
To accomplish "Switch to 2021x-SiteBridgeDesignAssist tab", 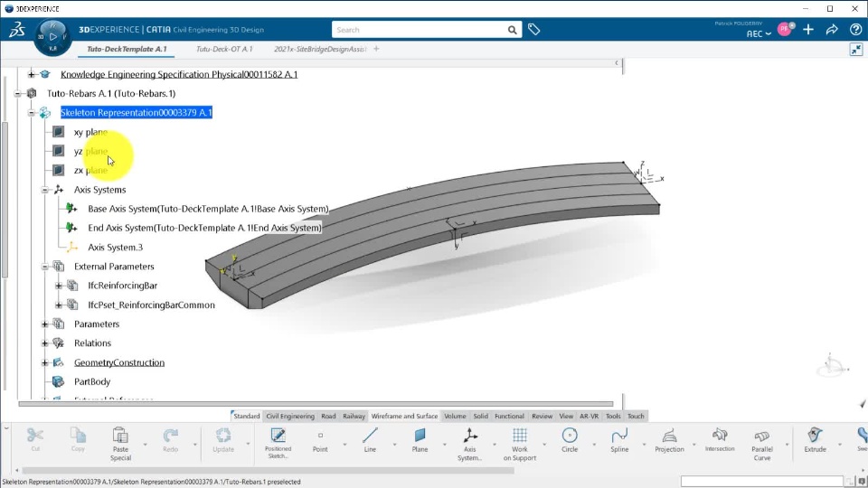I will click(319, 49).
